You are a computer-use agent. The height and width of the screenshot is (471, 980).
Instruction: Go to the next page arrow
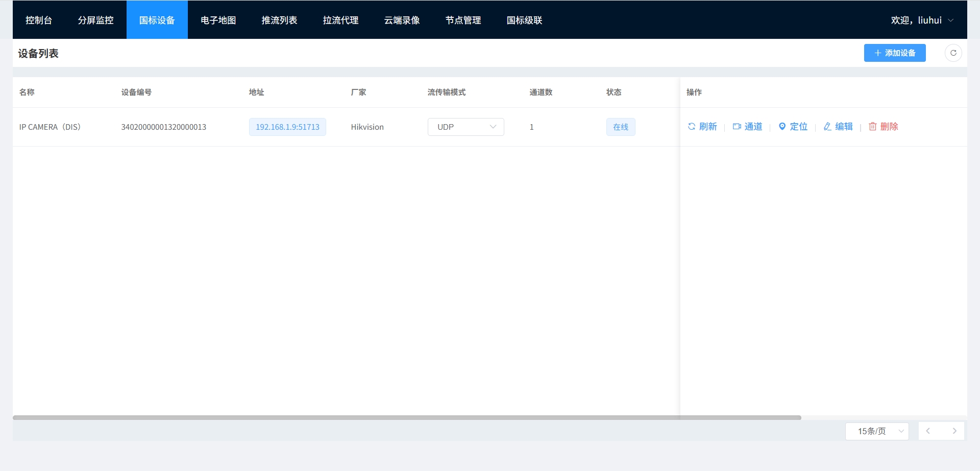pos(954,431)
